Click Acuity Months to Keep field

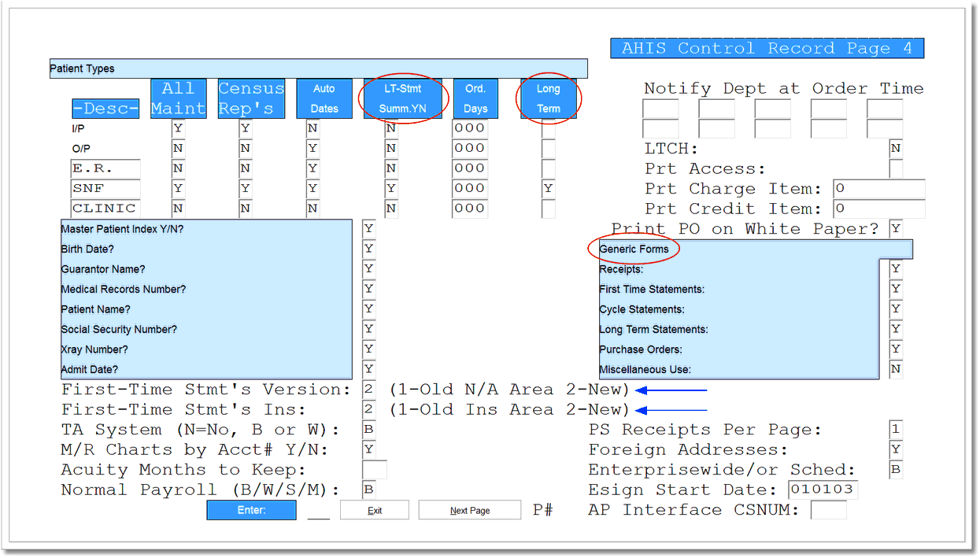[x=374, y=470]
